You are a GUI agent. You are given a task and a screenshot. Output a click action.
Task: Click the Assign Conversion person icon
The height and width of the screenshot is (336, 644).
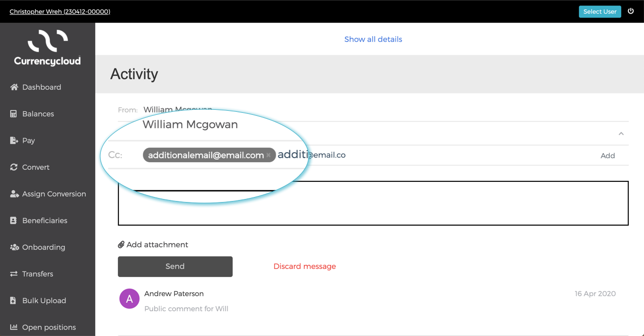[x=14, y=194]
